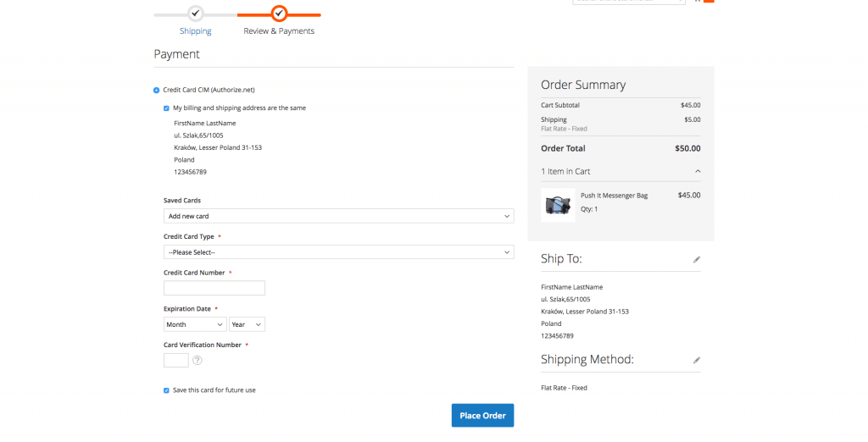Focus the Card Verification Number field

point(176,360)
